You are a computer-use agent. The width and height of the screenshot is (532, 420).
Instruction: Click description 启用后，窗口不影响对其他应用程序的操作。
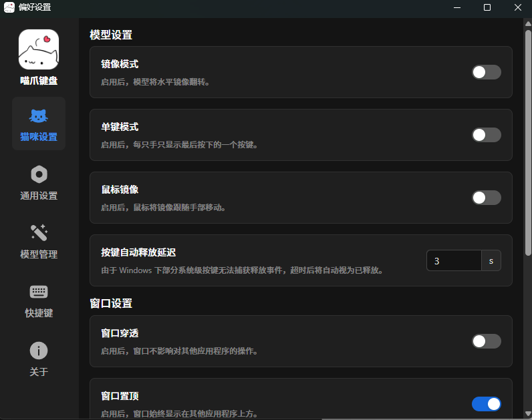click(x=180, y=351)
